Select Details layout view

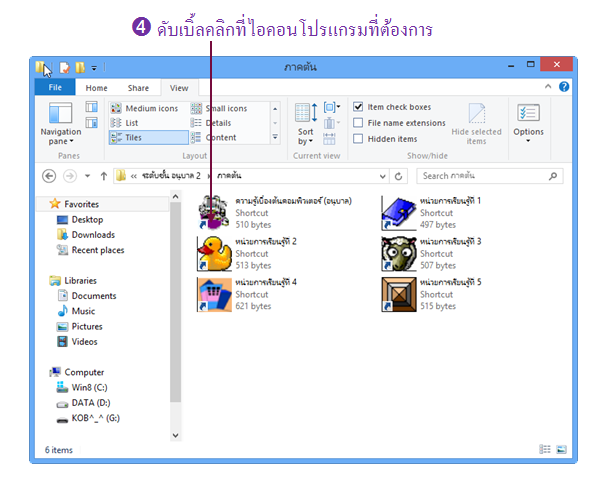coord(211,123)
